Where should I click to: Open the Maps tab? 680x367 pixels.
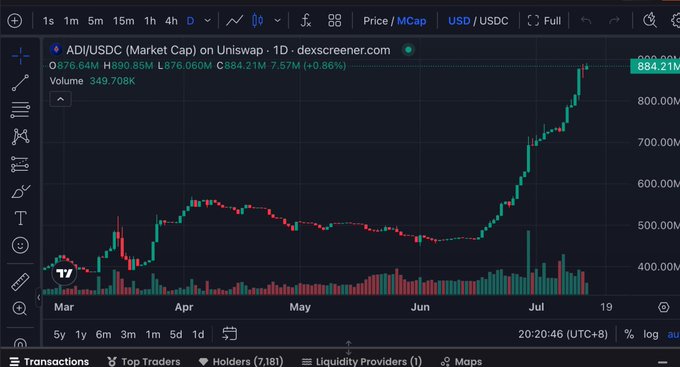tap(462, 361)
